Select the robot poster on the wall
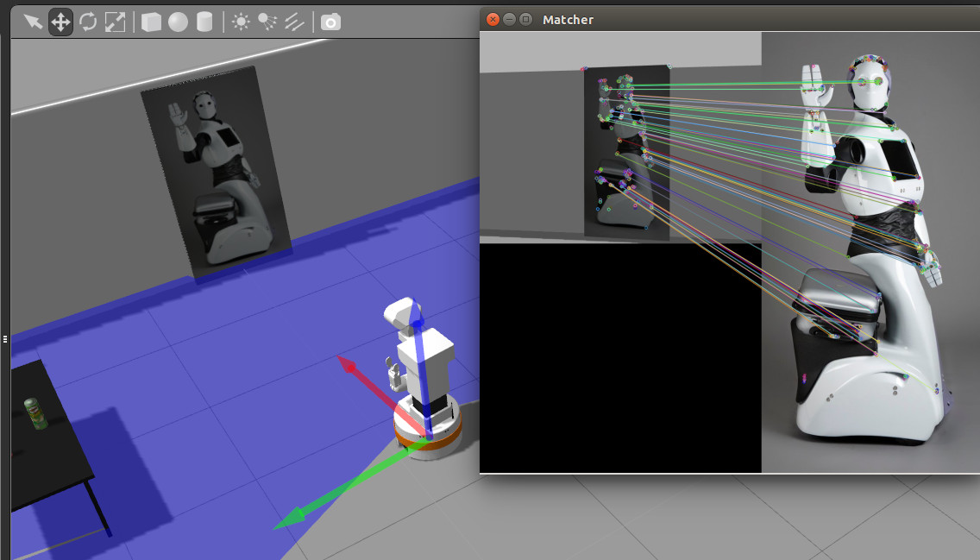Screen dimensions: 980x560 point(216,173)
